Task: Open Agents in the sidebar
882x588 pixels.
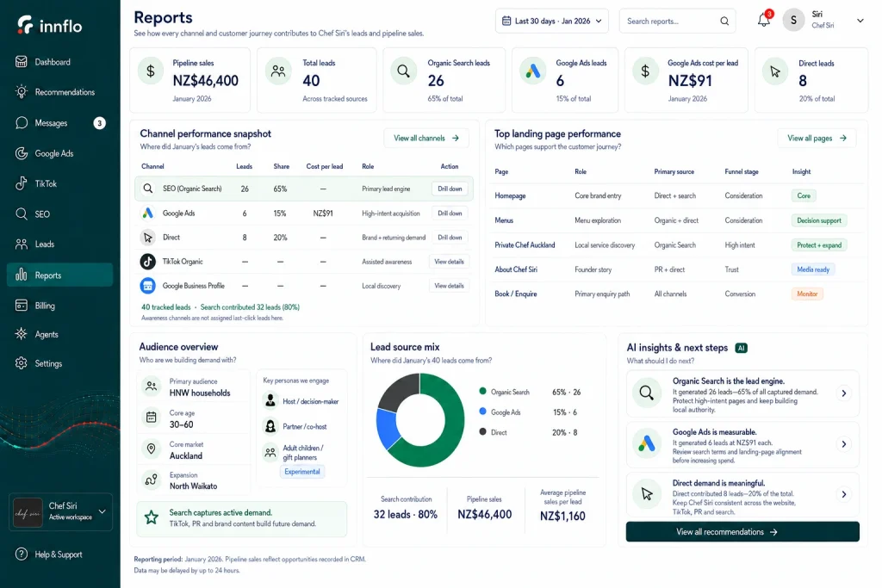Action: [x=59, y=335]
